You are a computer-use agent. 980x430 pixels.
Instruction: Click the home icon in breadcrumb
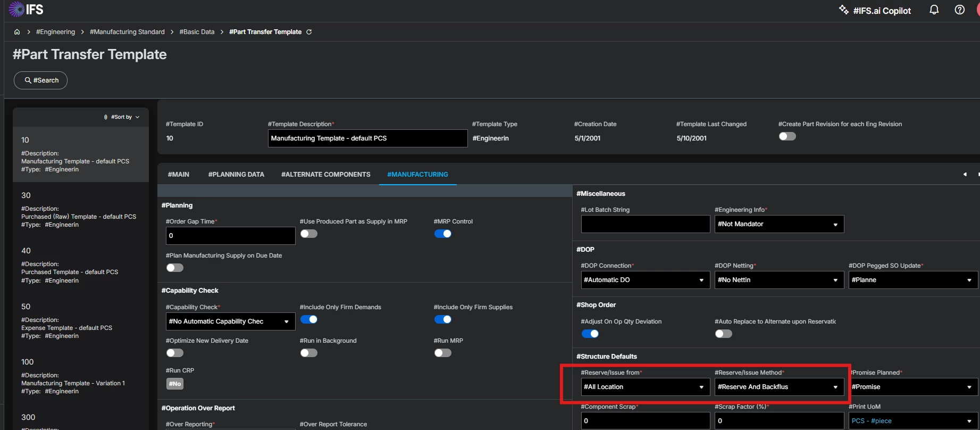click(17, 32)
